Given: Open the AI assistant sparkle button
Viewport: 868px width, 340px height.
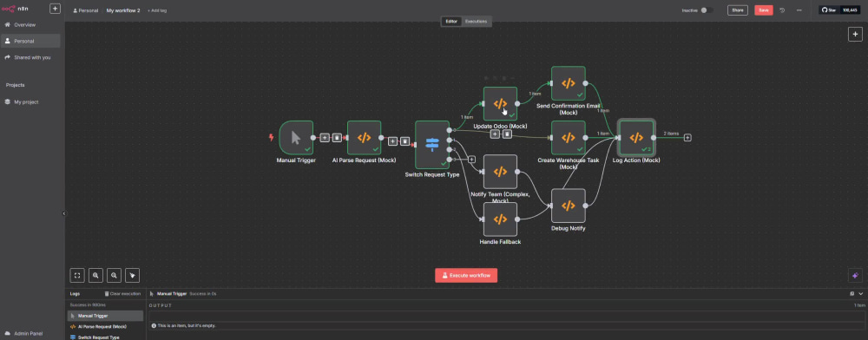Looking at the screenshot, I should (855, 275).
